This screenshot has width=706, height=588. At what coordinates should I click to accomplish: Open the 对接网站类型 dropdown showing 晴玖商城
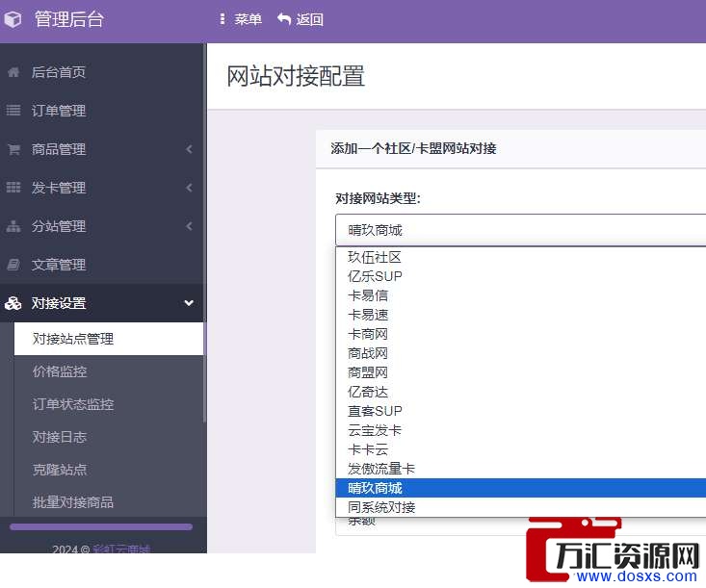(520, 230)
